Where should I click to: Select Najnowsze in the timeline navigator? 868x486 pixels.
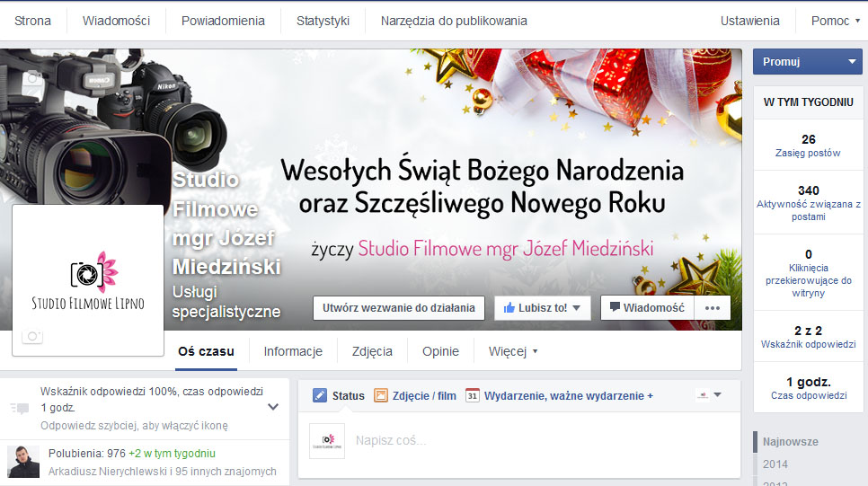pyautogui.click(x=791, y=442)
